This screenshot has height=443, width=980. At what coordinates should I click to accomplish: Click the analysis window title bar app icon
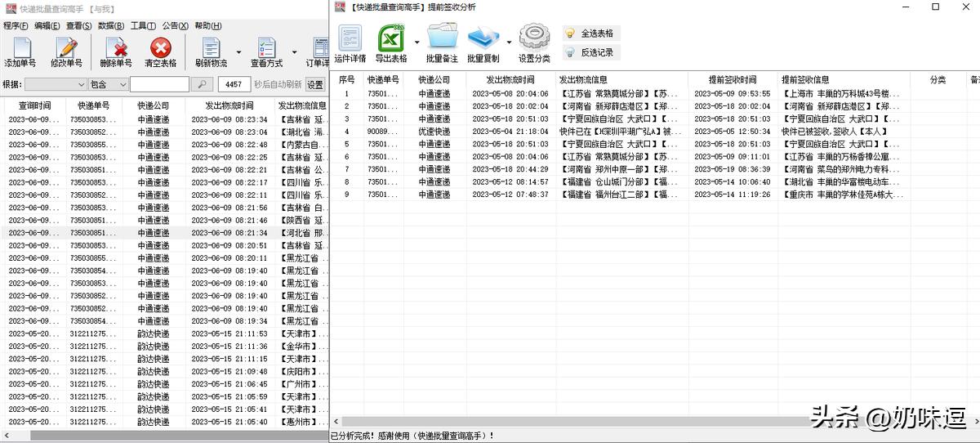[x=340, y=7]
